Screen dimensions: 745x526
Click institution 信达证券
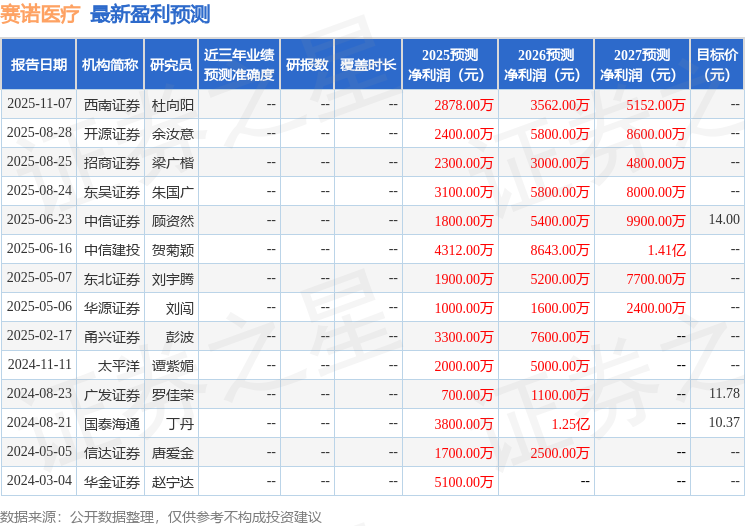(x=112, y=453)
